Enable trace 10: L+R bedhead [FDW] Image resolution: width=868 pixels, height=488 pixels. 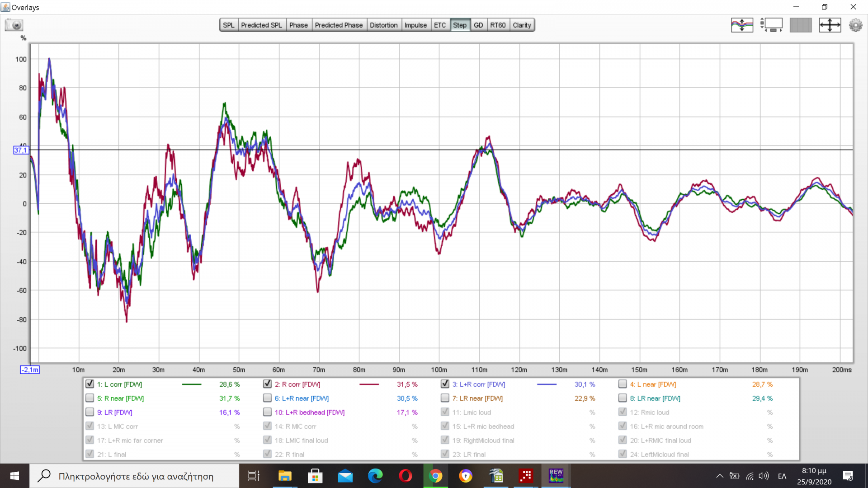tap(267, 412)
